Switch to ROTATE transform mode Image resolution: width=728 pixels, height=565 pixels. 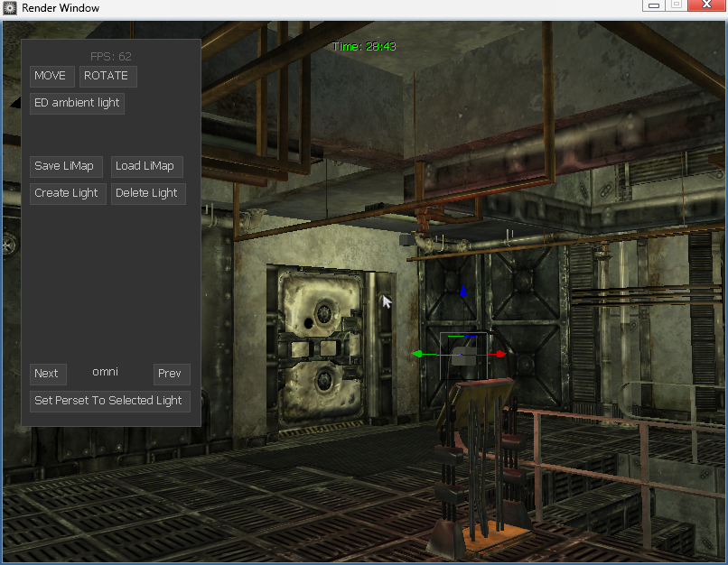point(107,76)
